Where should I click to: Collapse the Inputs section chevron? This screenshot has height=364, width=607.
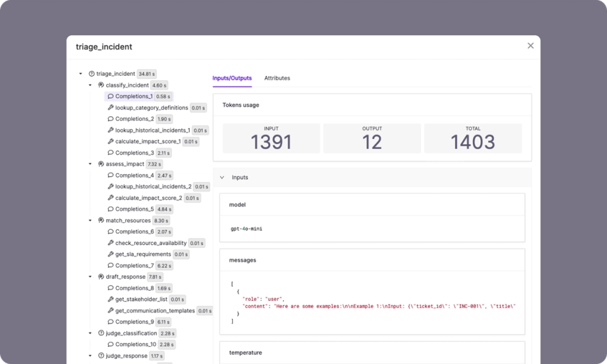pos(222,178)
